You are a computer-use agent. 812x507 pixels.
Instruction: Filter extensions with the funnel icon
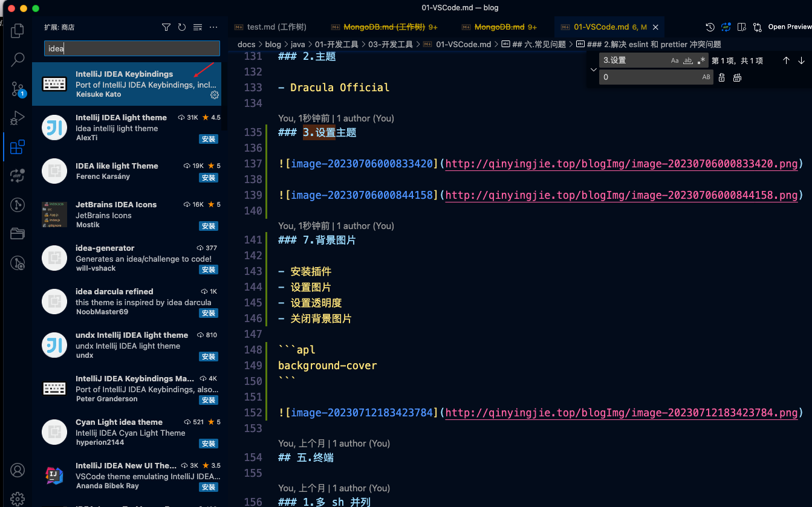pyautogui.click(x=166, y=27)
